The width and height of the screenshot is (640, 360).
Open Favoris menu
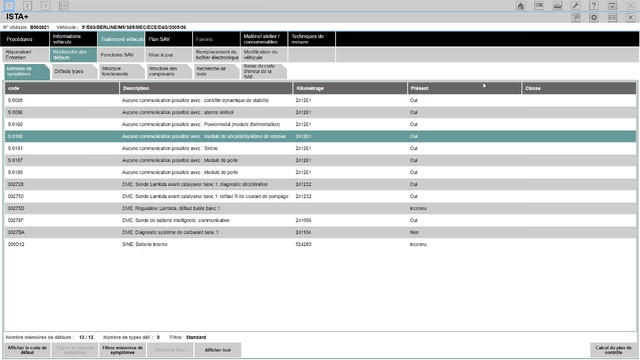(216, 39)
